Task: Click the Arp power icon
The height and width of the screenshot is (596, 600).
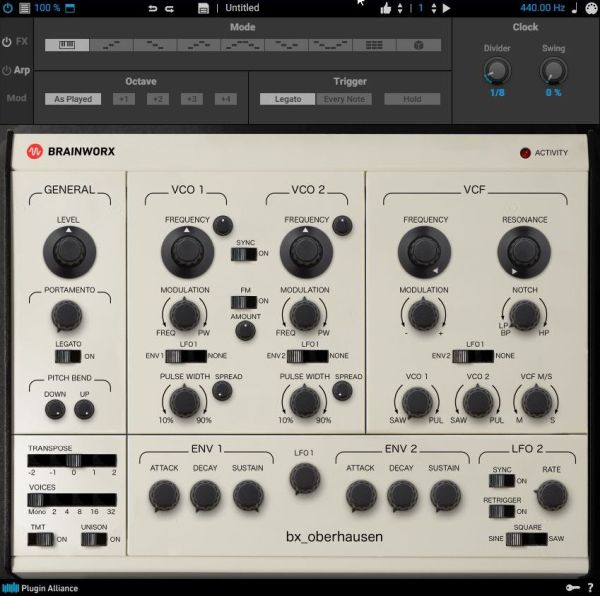Action: tap(7, 70)
